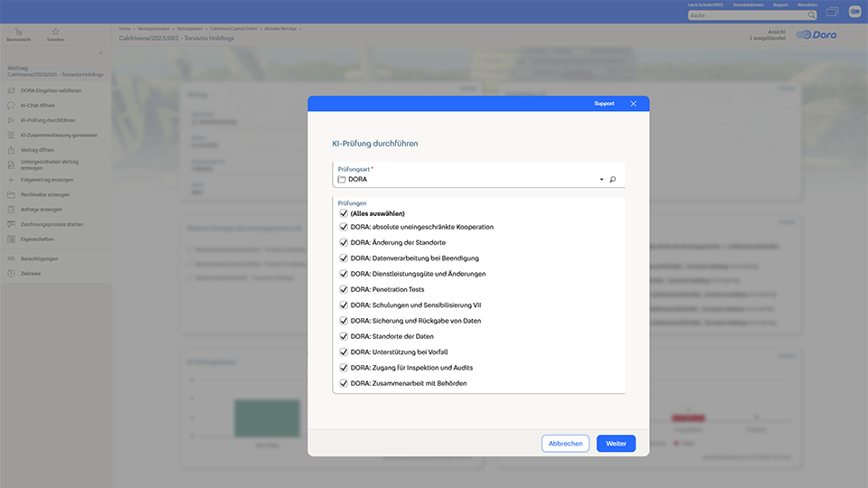The height and width of the screenshot is (488, 868).
Task: Click Rechtsakte erzeugen folder icon
Action: (x=11, y=195)
